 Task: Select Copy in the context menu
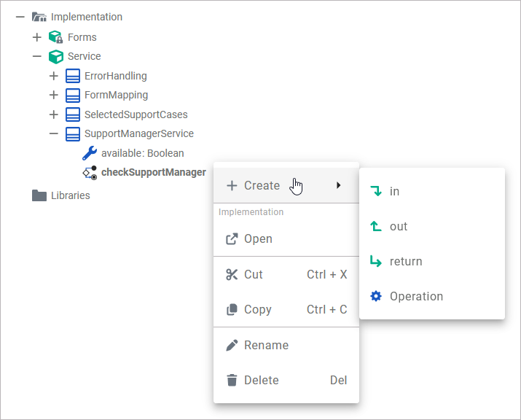[257, 309]
